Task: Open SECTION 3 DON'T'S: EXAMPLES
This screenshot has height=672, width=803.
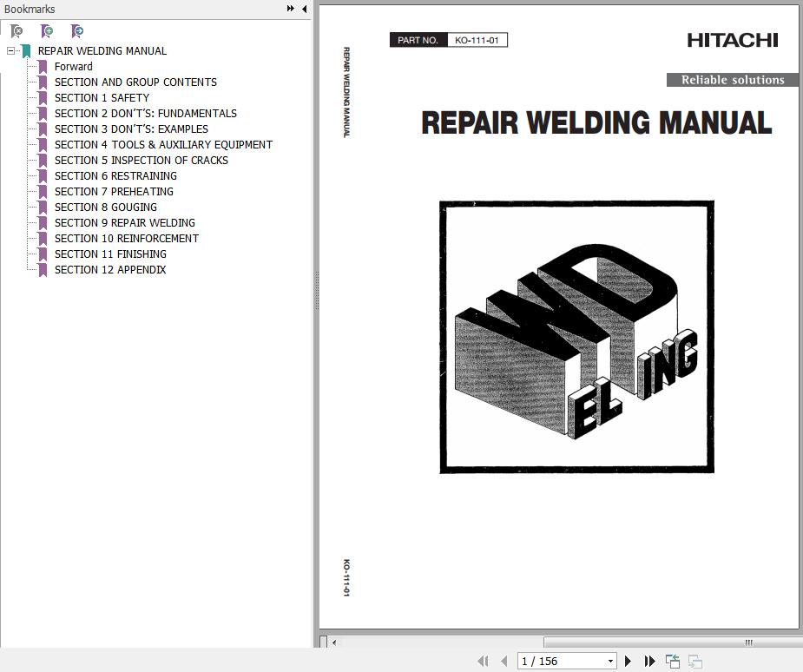Action: tap(131, 129)
